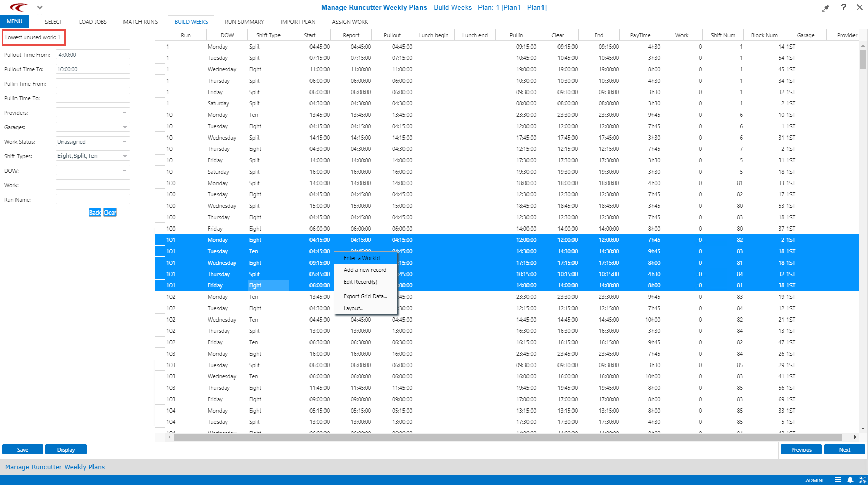Expand the chevron next to the app logo
Viewport: 868px width, 485px height.
click(40, 7)
